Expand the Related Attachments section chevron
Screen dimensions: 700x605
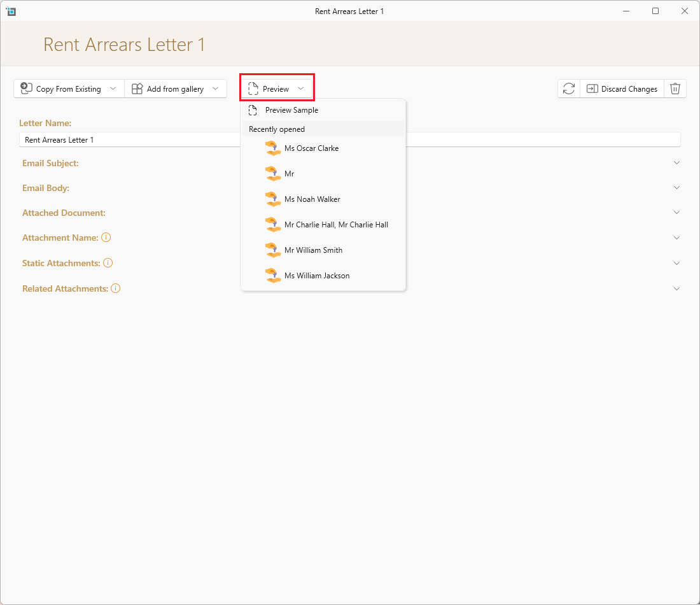pos(676,288)
